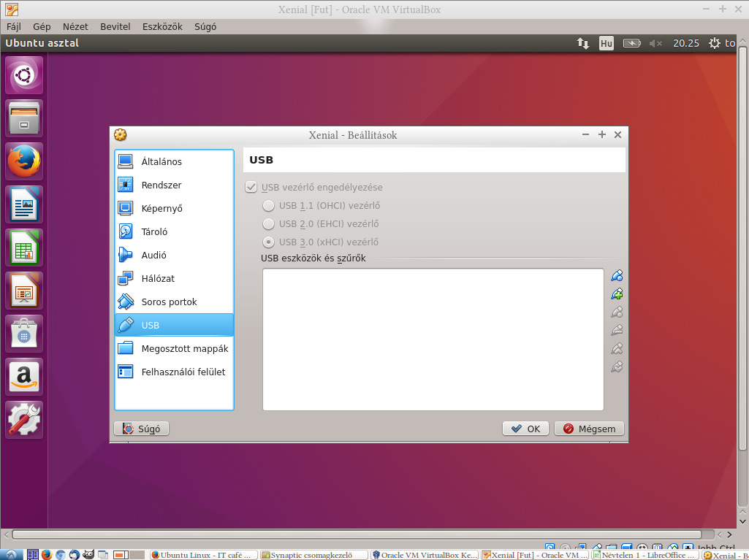
Task: Click the vertical scrollbar of the VM window
Action: pyautogui.click(x=743, y=248)
